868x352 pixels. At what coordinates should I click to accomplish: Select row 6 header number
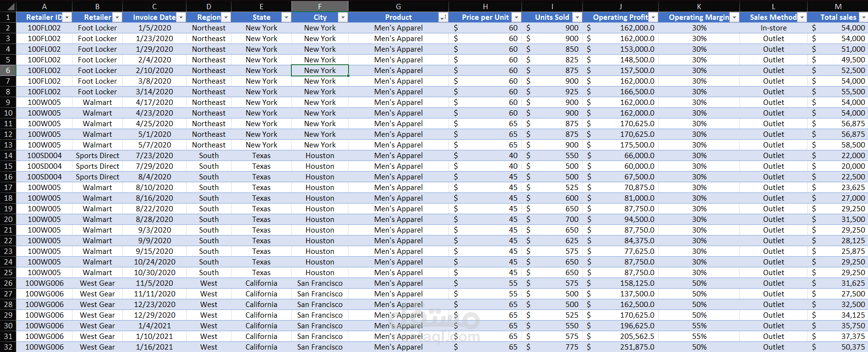tap(8, 70)
